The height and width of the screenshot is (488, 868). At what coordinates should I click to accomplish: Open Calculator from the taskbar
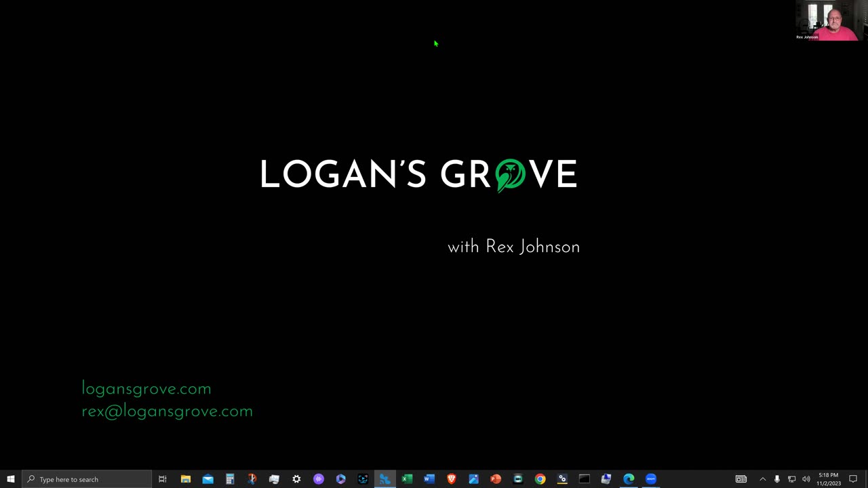[x=230, y=479]
